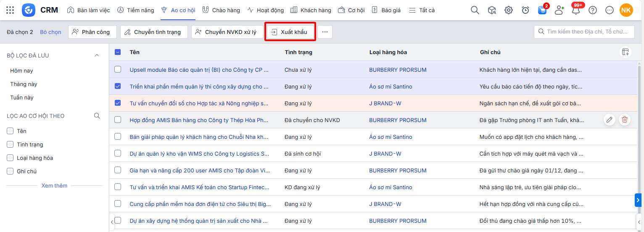The image size is (644, 232).
Task: Open the apps grid launcher icon
Action: [10, 10]
